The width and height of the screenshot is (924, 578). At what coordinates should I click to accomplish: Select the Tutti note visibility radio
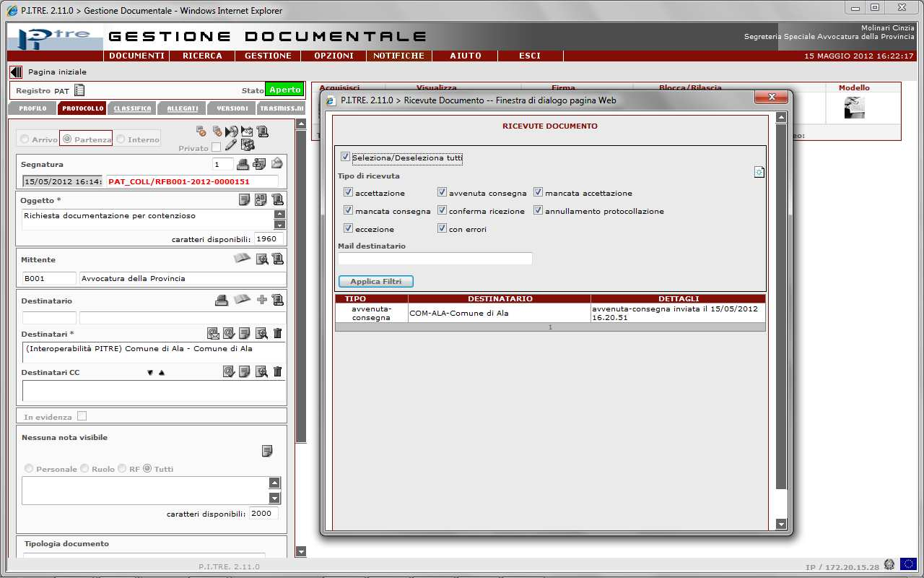click(147, 469)
